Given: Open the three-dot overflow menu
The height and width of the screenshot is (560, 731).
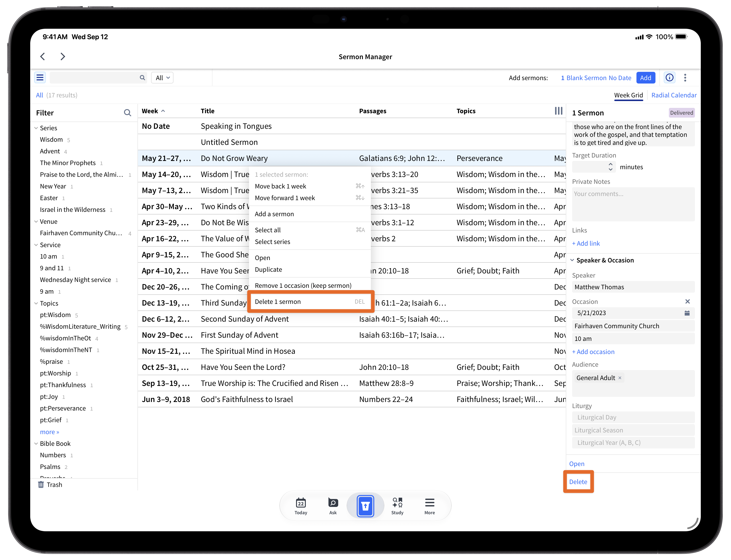Looking at the screenshot, I should coord(685,78).
